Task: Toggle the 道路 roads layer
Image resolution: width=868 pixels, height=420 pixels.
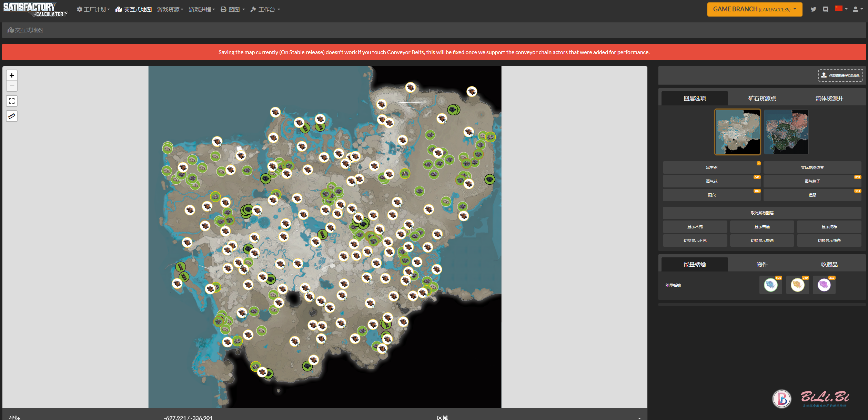Action: (812, 195)
